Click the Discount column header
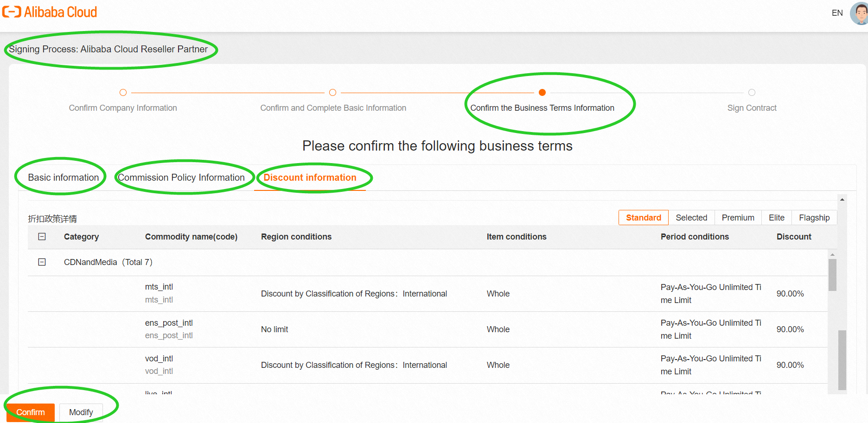Viewport: 868px width, 423px height. (x=794, y=237)
